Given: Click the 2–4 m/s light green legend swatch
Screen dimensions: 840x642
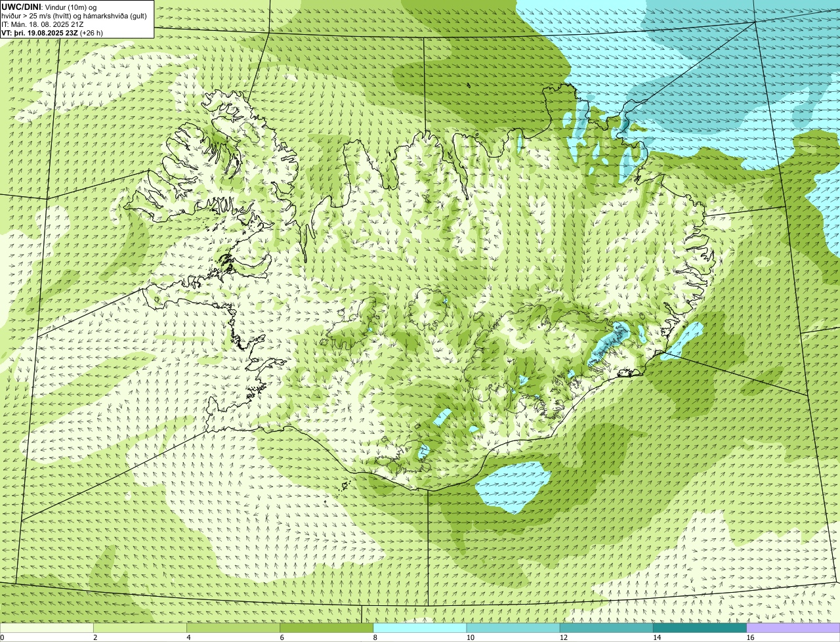Looking at the screenshot, I should point(140,628).
